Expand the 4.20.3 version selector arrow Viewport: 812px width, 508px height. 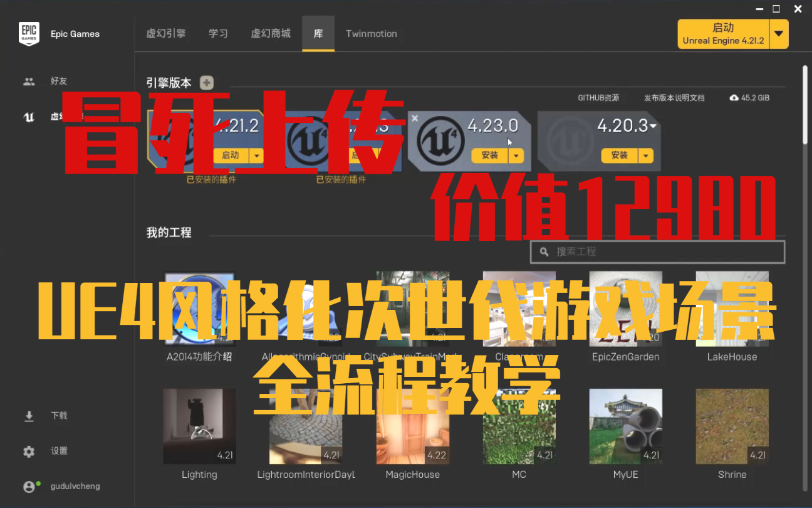click(653, 126)
